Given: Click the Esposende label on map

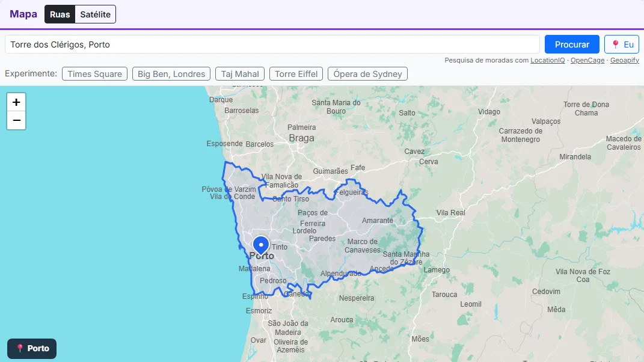Looking at the screenshot, I should 224,144.
